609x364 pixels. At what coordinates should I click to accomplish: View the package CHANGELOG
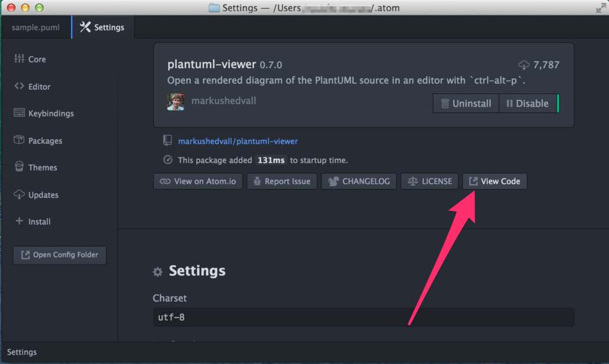(359, 181)
